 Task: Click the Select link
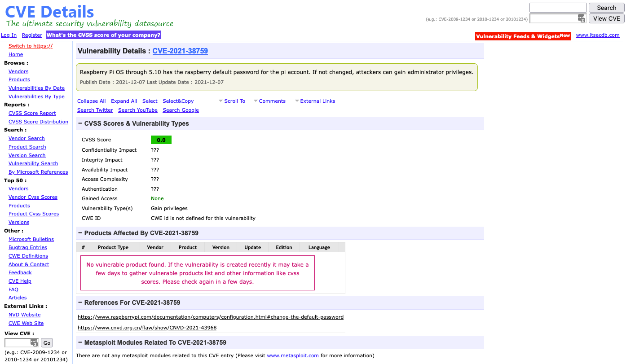(x=150, y=101)
